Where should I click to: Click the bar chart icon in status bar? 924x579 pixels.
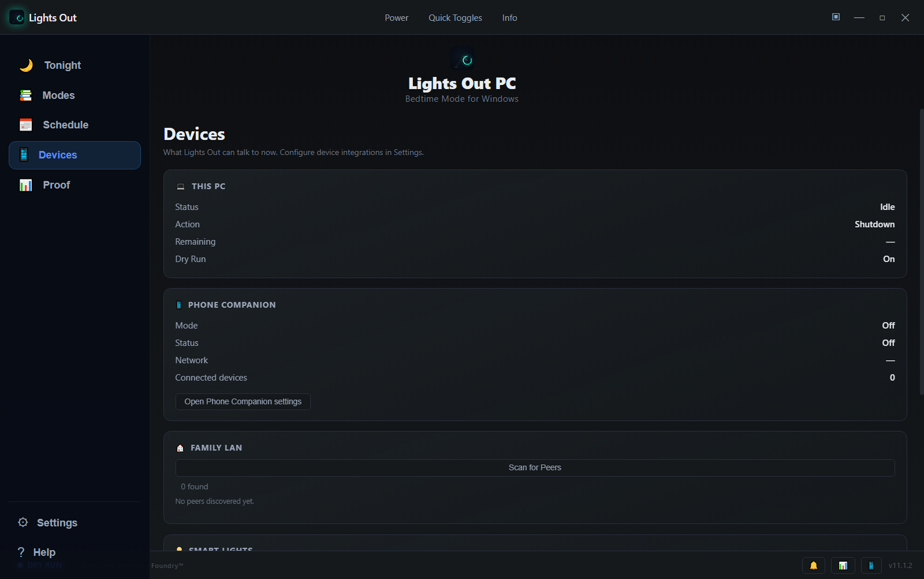(x=843, y=566)
